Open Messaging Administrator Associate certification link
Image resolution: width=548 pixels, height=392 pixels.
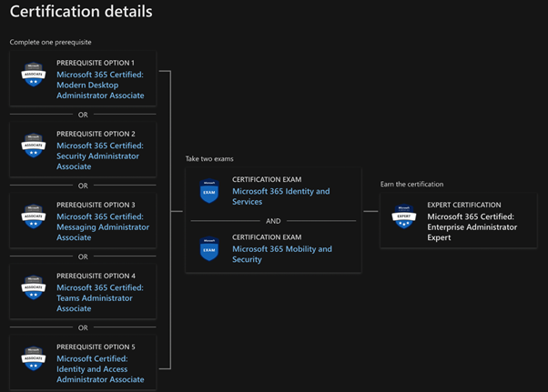pos(103,226)
